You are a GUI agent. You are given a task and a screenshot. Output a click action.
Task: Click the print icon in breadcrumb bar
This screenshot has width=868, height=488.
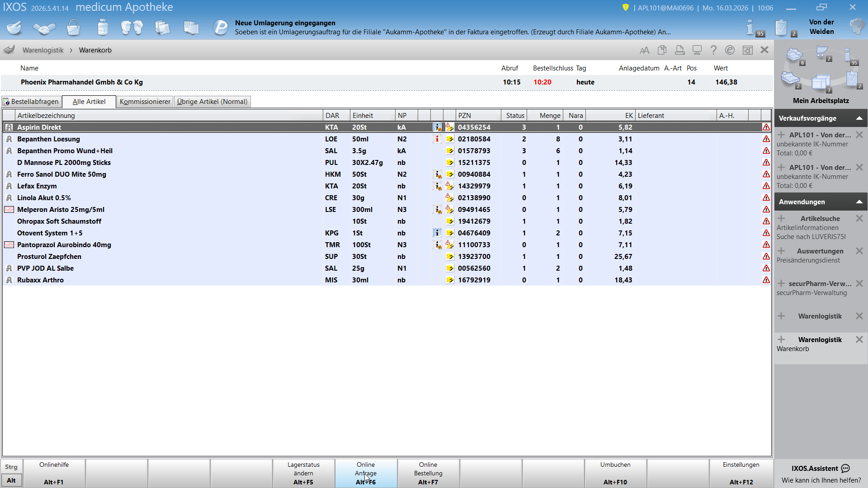tap(679, 50)
